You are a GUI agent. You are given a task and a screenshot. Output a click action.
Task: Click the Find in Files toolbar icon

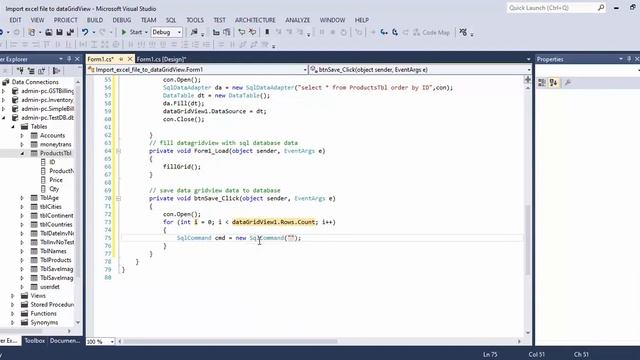point(194,32)
